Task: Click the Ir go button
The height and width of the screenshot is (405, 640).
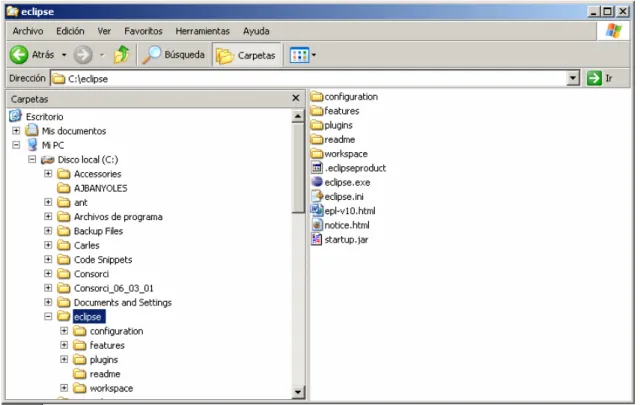Action: click(x=600, y=78)
